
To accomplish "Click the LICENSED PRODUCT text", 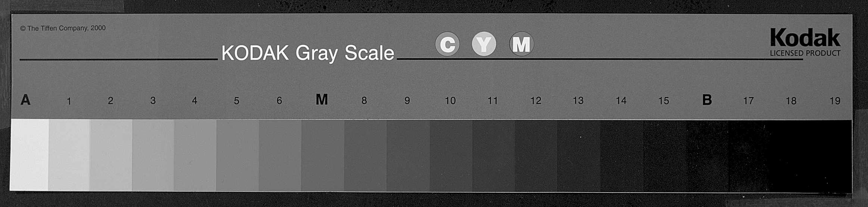I will (x=805, y=53).
